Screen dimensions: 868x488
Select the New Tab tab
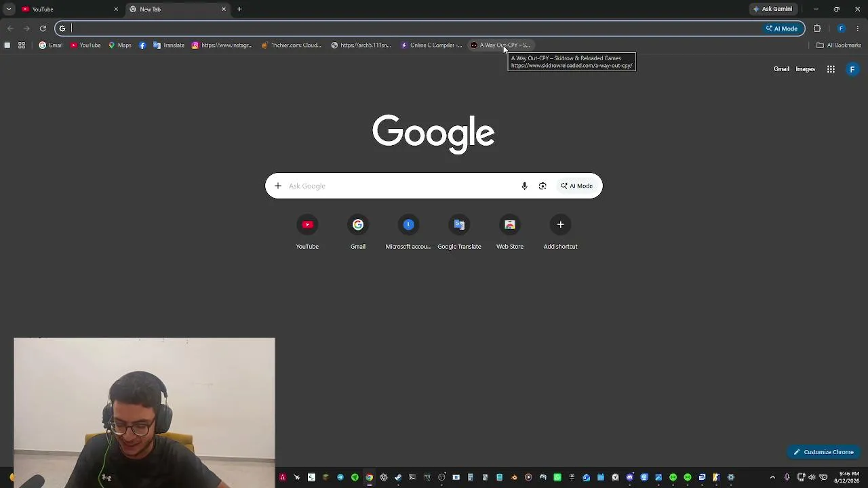178,9
